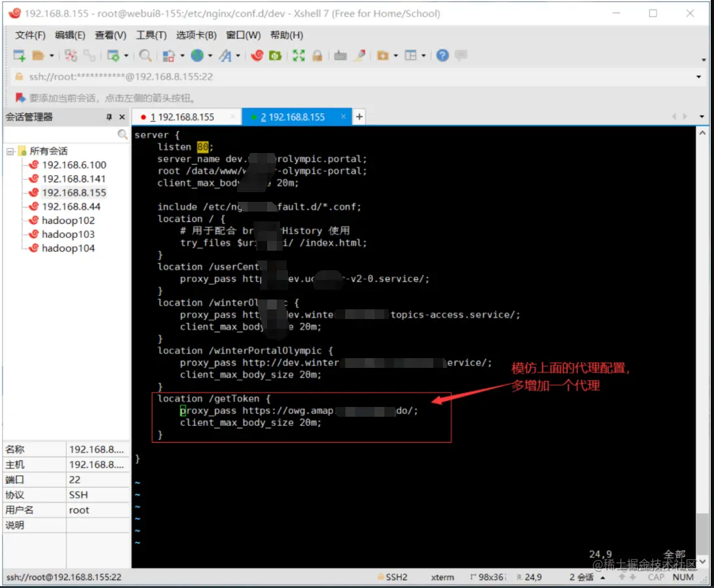
Task: Click the SSH2 status bar entry
Action: tap(393, 577)
